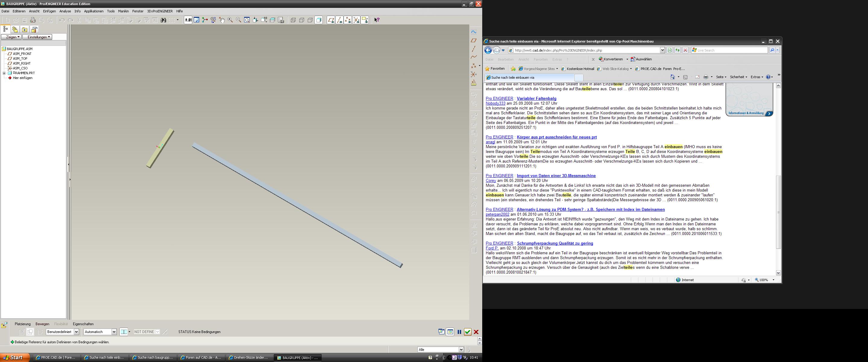Switch to shaded display style
The height and width of the screenshot is (362, 868).
[319, 20]
